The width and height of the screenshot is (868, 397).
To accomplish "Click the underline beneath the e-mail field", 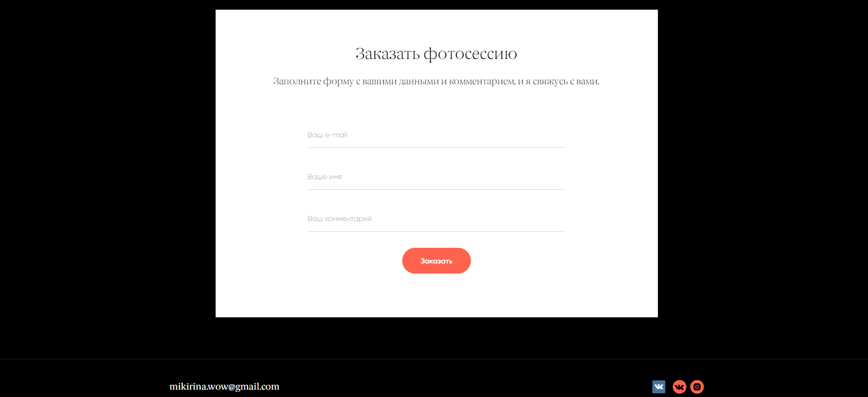I will click(436, 147).
